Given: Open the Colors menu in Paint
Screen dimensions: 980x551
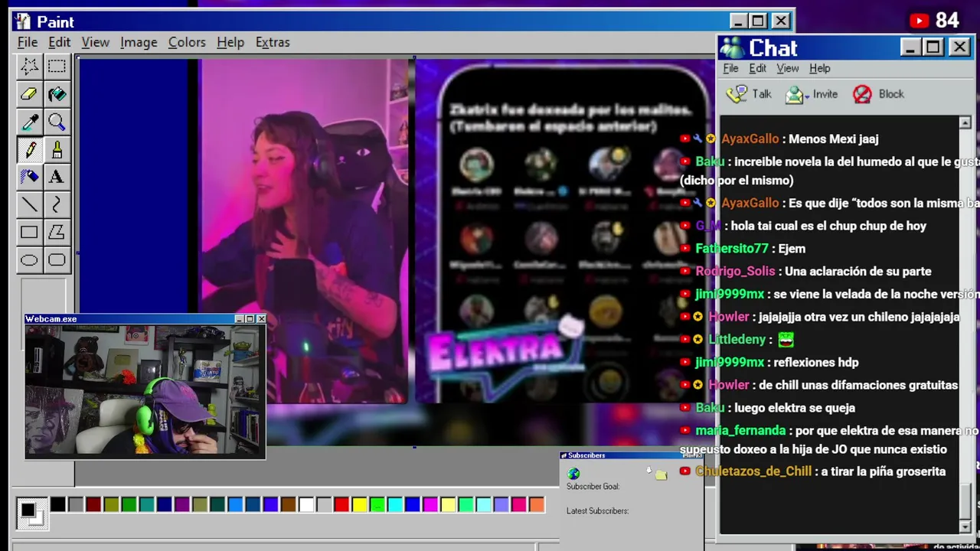Looking at the screenshot, I should (187, 42).
